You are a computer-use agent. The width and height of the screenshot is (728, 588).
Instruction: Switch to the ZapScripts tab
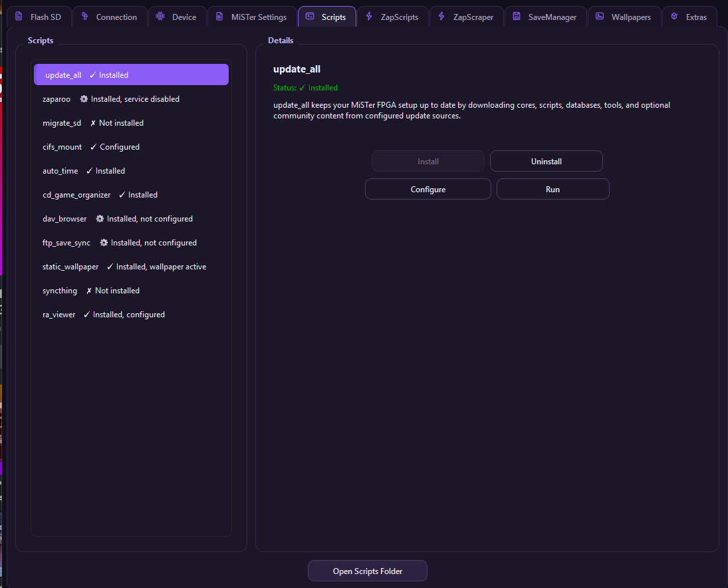pos(393,17)
